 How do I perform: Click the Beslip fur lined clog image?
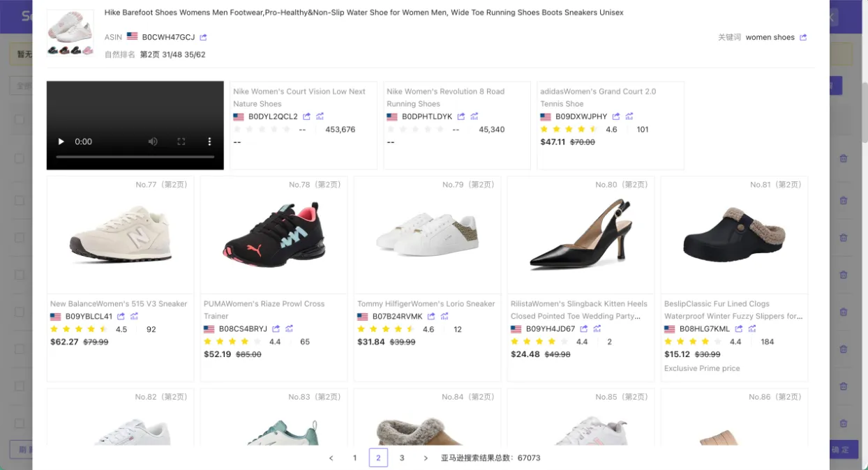734,236
